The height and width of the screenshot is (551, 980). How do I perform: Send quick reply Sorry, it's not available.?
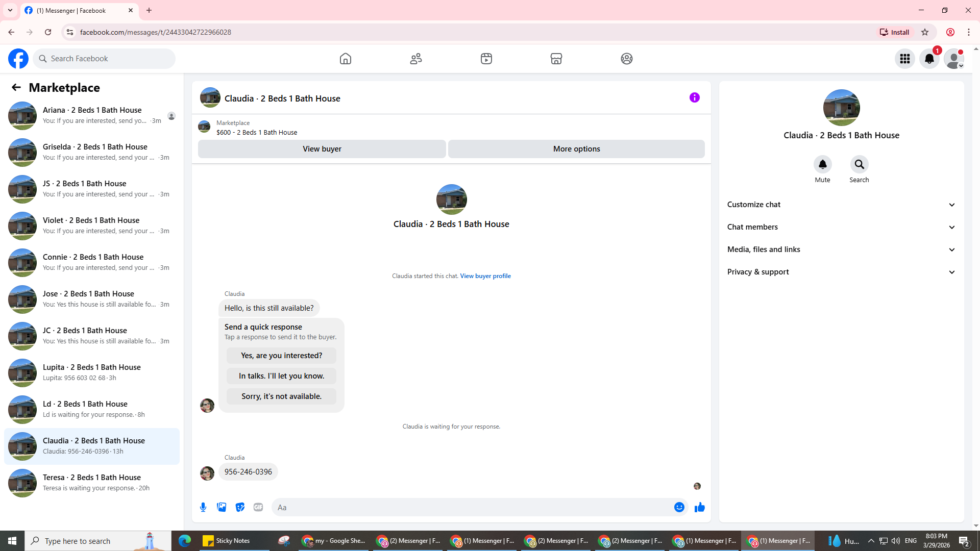(281, 396)
